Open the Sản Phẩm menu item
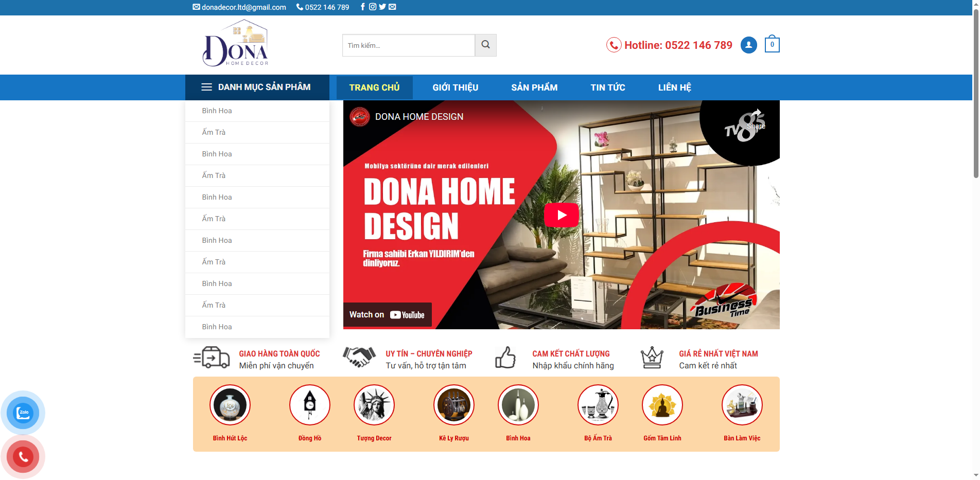This screenshot has width=980, height=480. pos(534,87)
